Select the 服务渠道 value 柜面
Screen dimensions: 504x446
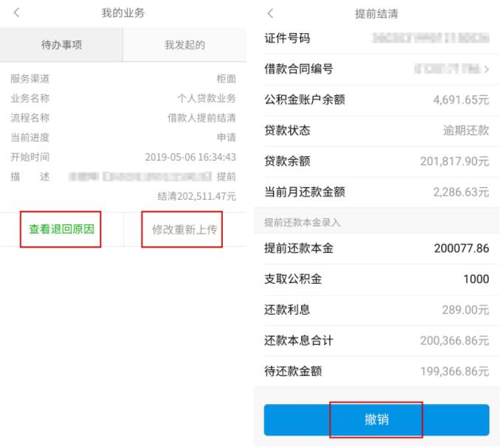pos(227,79)
